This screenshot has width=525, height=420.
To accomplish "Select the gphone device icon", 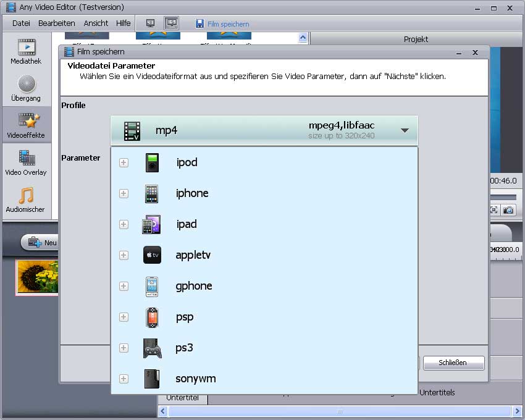I will (x=152, y=287).
